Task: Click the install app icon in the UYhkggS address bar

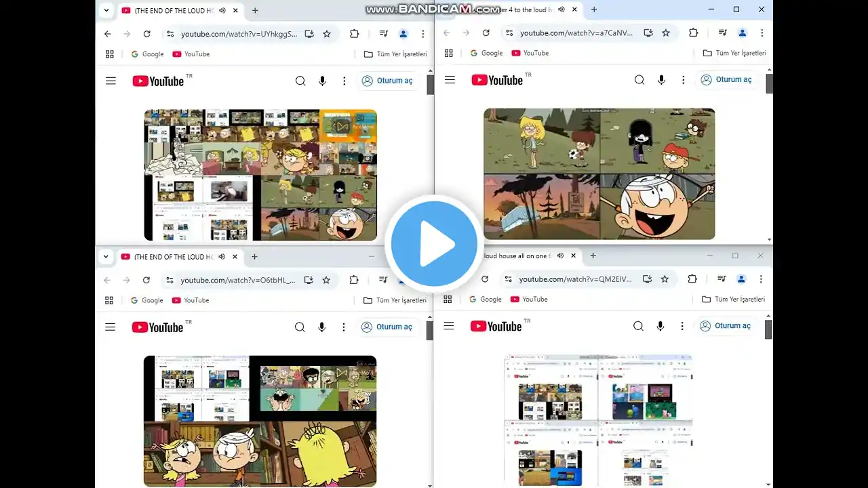Action: (309, 34)
